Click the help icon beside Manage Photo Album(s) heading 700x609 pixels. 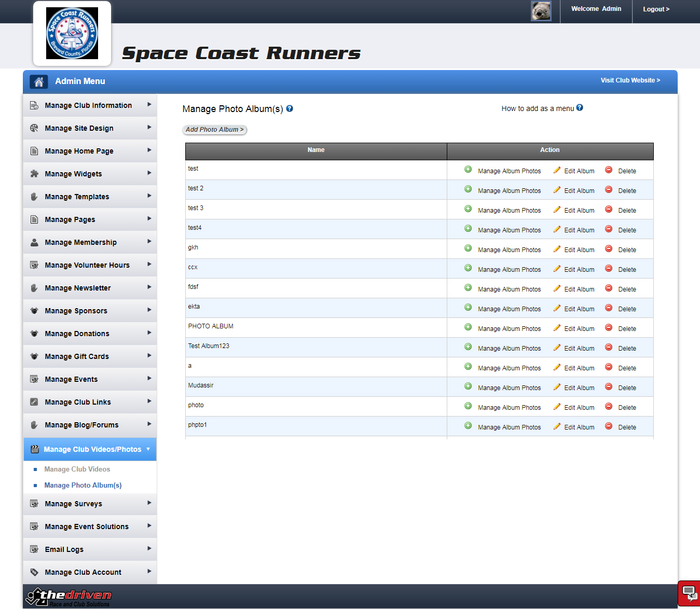290,108
